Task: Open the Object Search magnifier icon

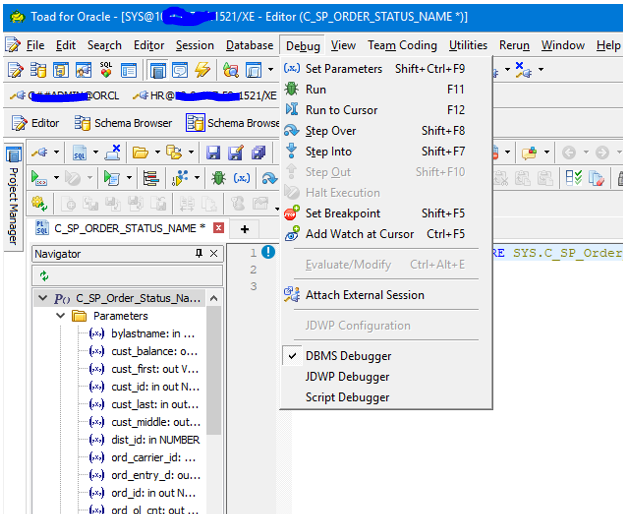Action: click(x=231, y=70)
